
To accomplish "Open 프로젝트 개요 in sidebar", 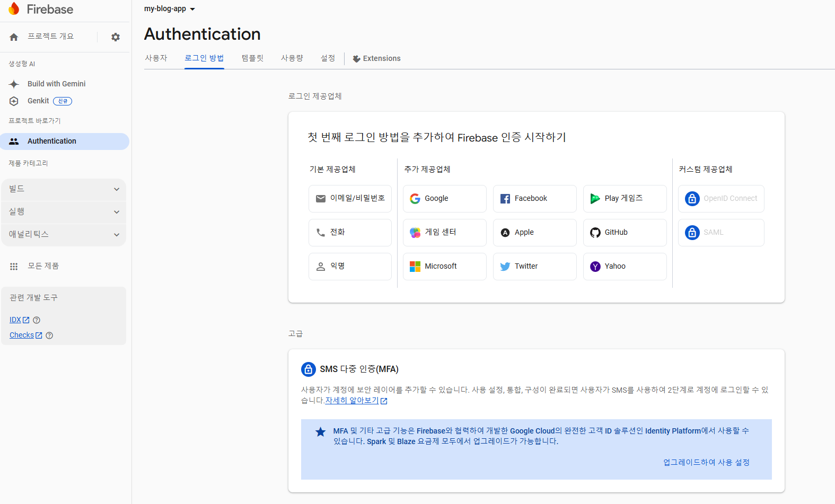I will [x=51, y=37].
